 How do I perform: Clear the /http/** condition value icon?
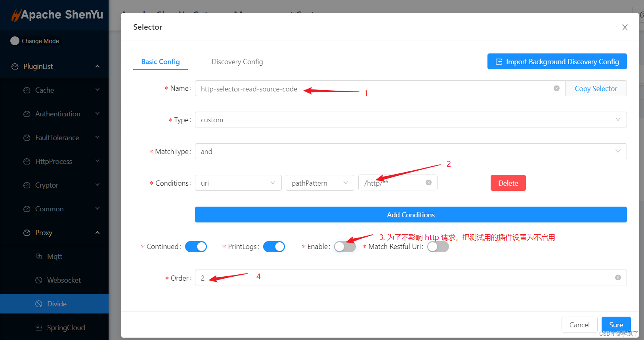coord(429,182)
